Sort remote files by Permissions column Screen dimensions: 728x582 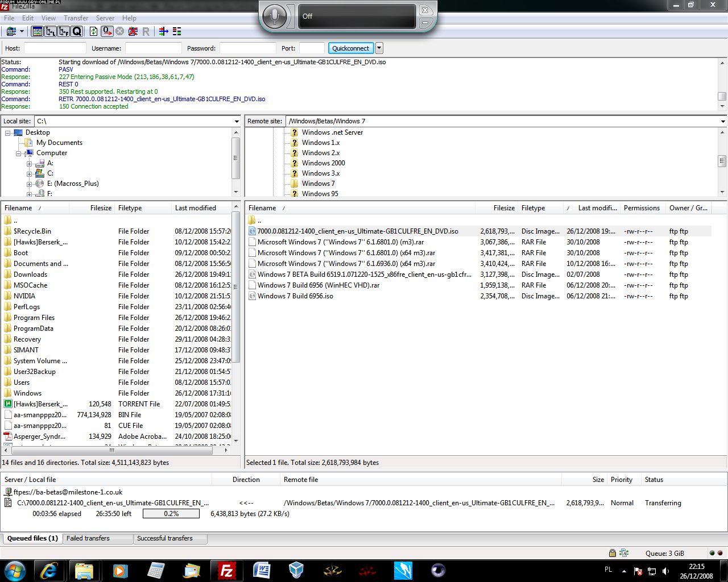pos(642,208)
